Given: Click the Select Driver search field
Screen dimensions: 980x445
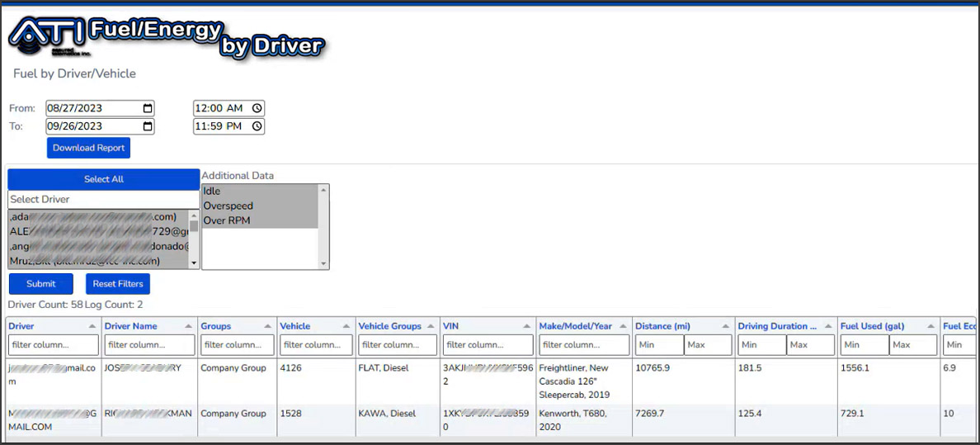Looking at the screenshot, I should coord(104,199).
